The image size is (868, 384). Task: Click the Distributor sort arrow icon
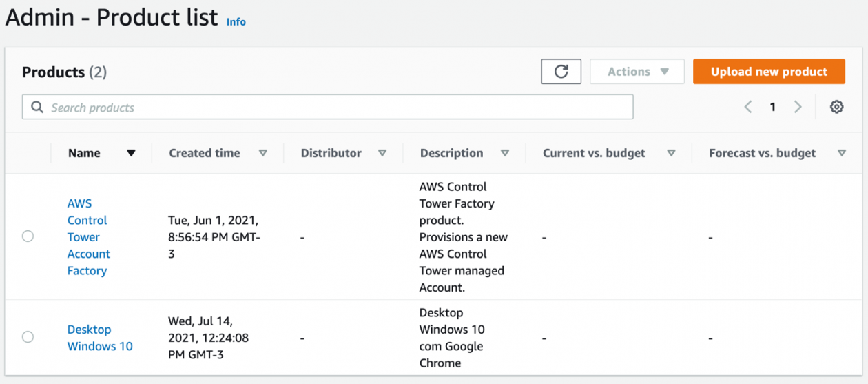(382, 153)
